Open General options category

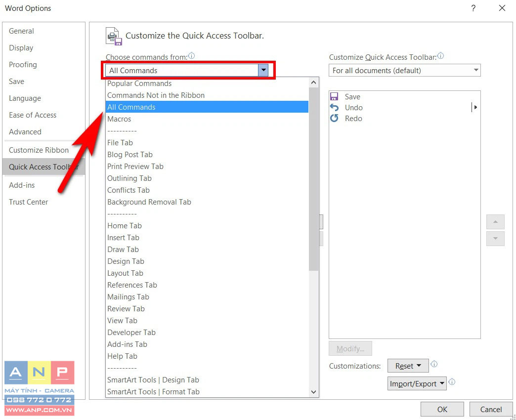click(x=43, y=31)
